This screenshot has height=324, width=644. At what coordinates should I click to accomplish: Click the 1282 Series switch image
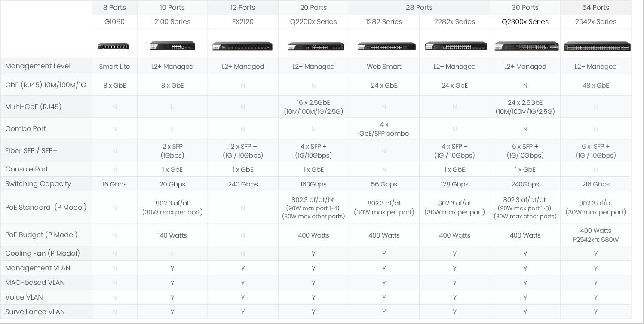[386, 46]
